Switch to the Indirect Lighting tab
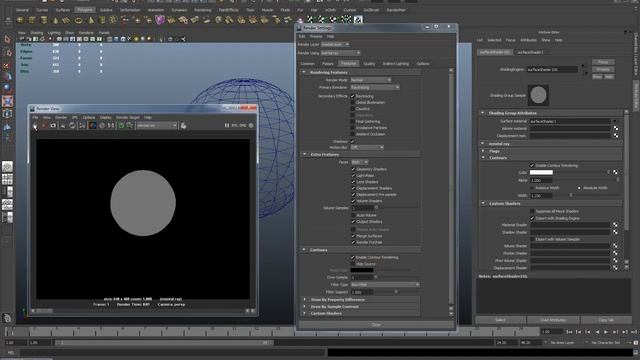This screenshot has height=360, width=640. coord(396,64)
